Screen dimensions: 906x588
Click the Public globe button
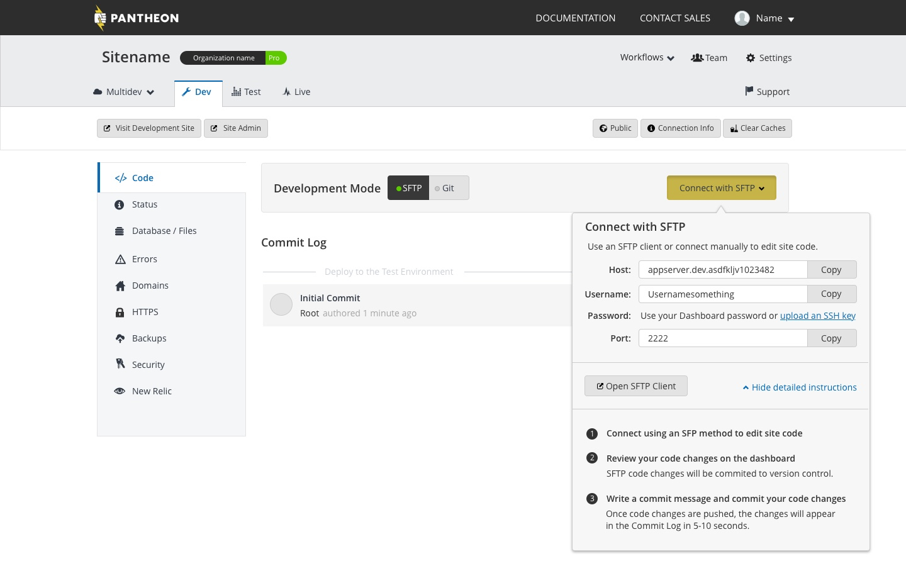tap(615, 128)
